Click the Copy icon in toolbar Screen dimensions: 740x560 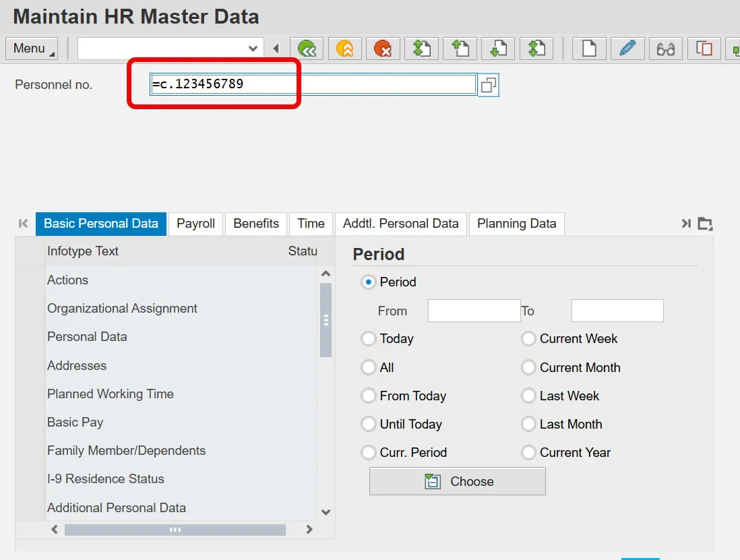click(704, 49)
